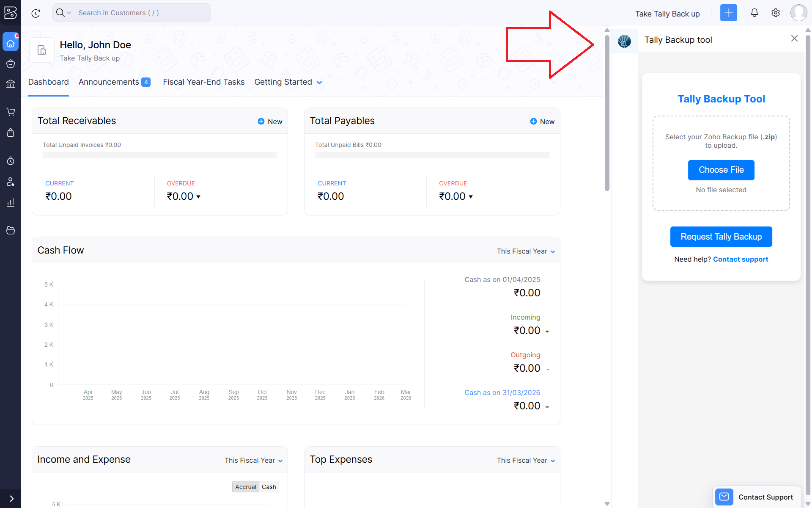The image size is (812, 508).
Task: Click the Announcements count badge 4
Action: tap(146, 82)
